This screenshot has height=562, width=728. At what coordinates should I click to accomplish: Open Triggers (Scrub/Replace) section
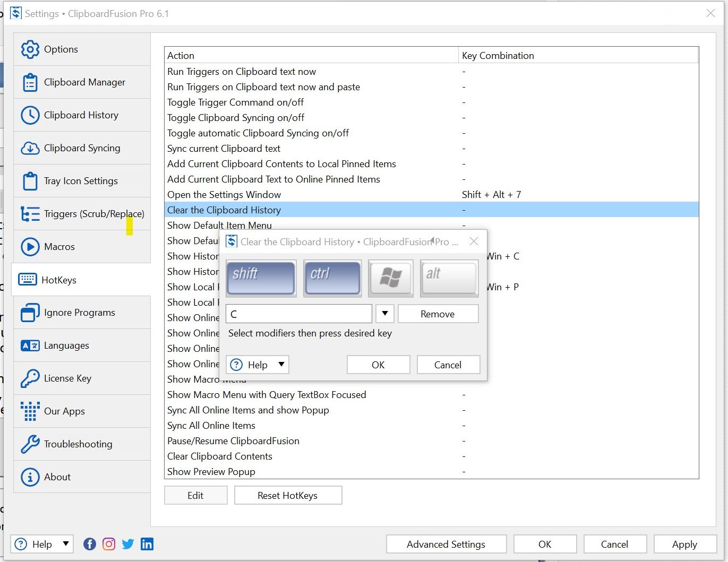(82, 214)
